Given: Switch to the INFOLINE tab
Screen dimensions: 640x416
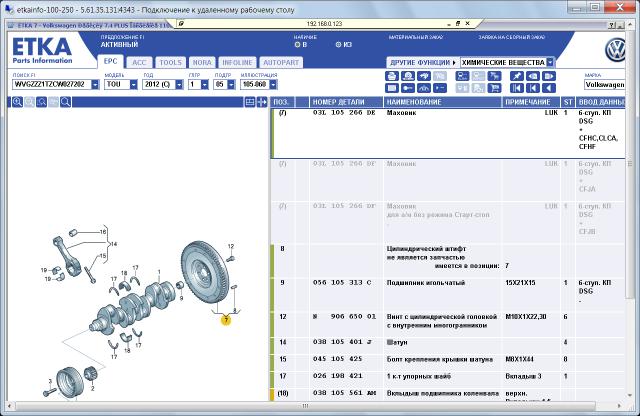Looking at the screenshot, I should [237, 62].
